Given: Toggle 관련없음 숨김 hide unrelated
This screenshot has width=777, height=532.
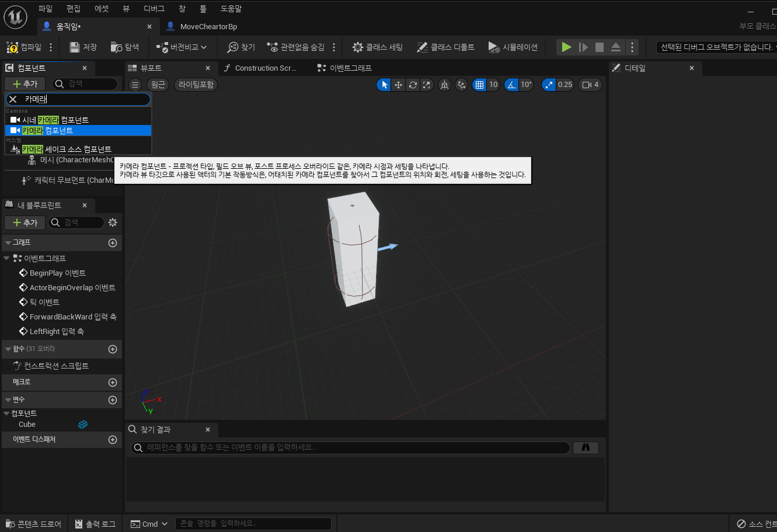Looking at the screenshot, I should tap(295, 47).
